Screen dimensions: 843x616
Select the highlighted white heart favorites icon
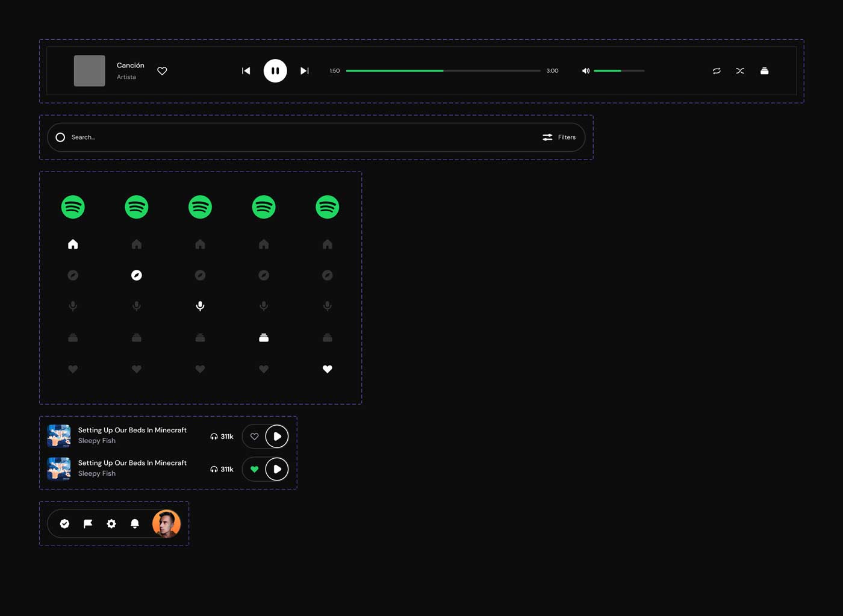coord(328,369)
